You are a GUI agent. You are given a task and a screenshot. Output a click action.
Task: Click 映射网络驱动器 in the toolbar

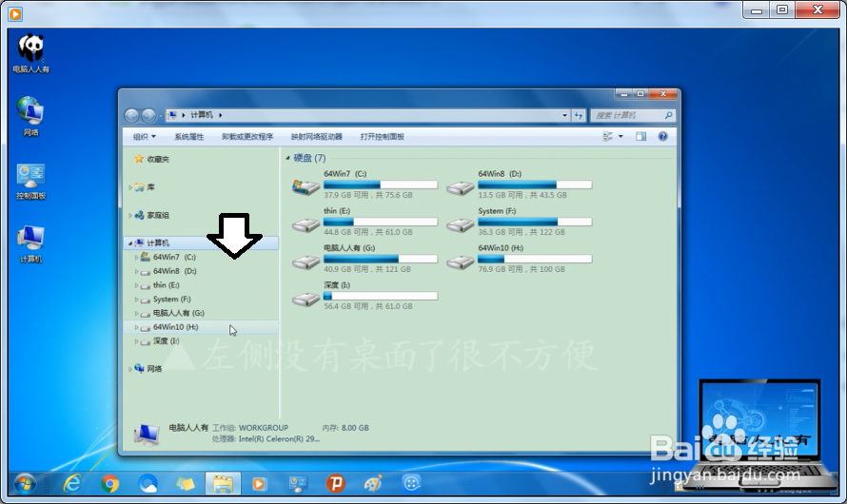click(317, 137)
